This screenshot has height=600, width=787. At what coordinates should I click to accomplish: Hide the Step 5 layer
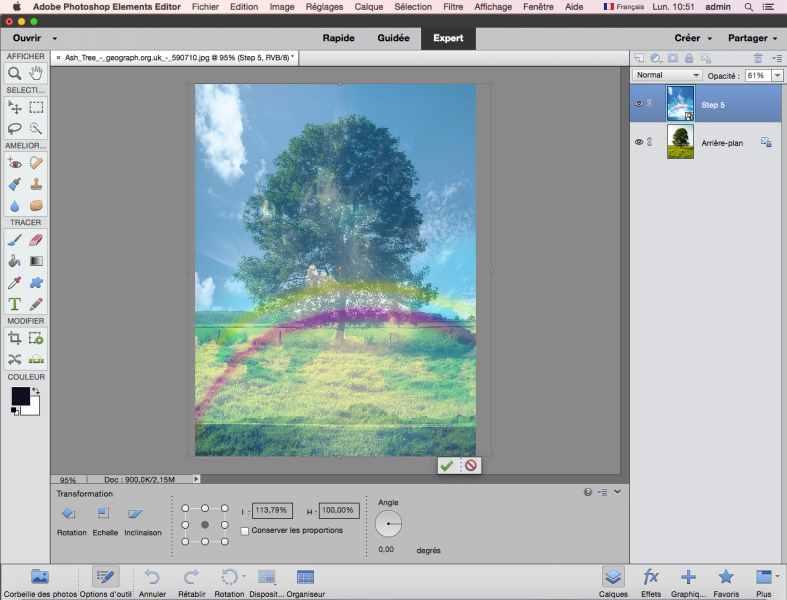pos(638,103)
